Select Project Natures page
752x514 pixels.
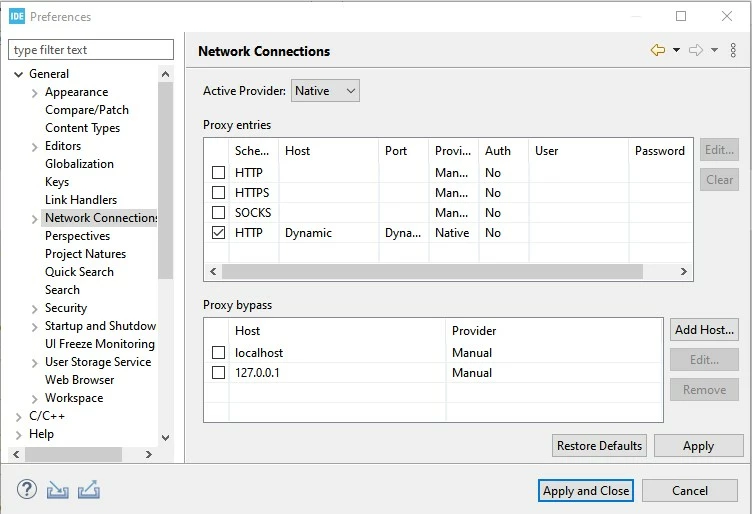pos(85,254)
